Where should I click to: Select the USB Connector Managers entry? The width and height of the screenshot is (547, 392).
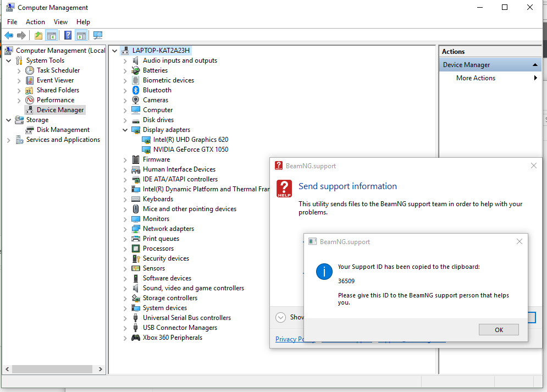[180, 328]
